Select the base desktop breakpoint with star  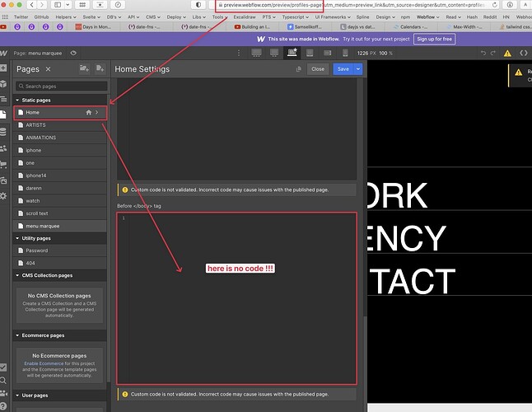[x=292, y=53]
